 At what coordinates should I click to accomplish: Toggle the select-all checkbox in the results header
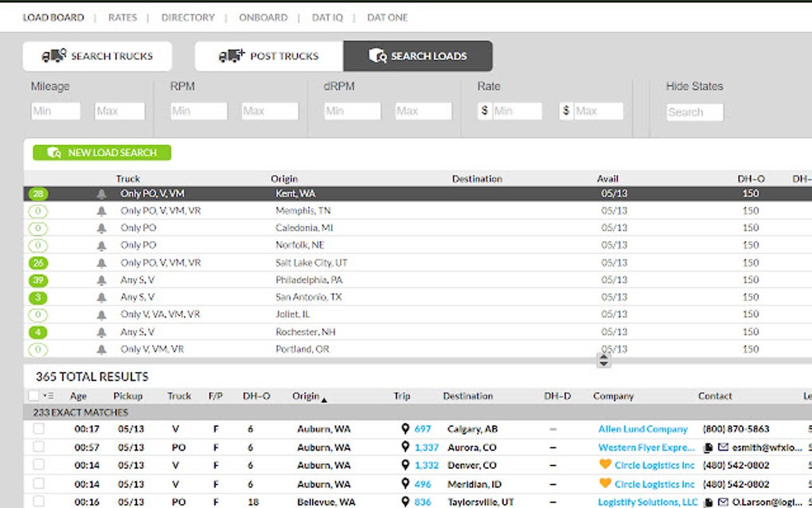34,396
